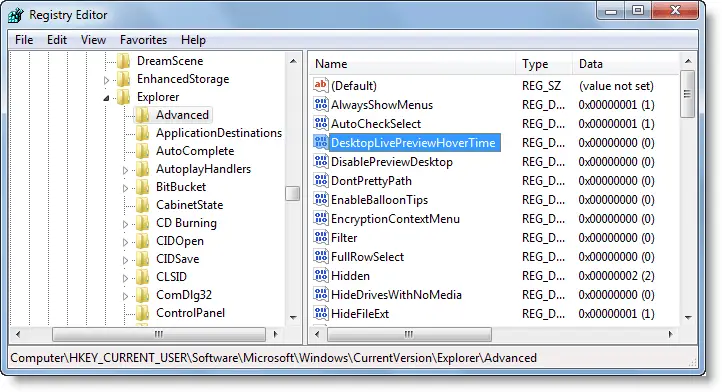Click the tree pane horizontal scroll-right arrow
The height and width of the screenshot is (392, 722).
(275, 334)
